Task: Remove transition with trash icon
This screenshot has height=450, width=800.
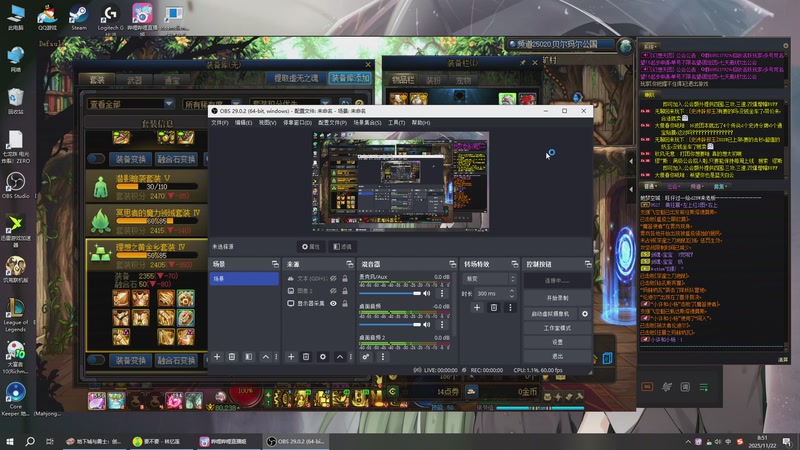Action: click(x=493, y=308)
